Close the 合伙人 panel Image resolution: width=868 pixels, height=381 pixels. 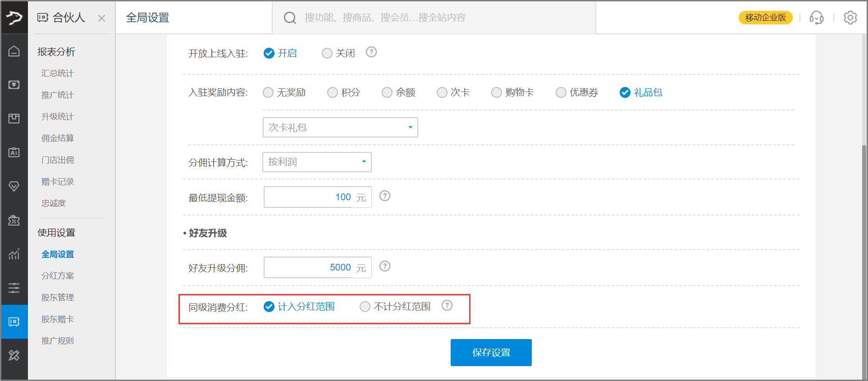coord(101,18)
